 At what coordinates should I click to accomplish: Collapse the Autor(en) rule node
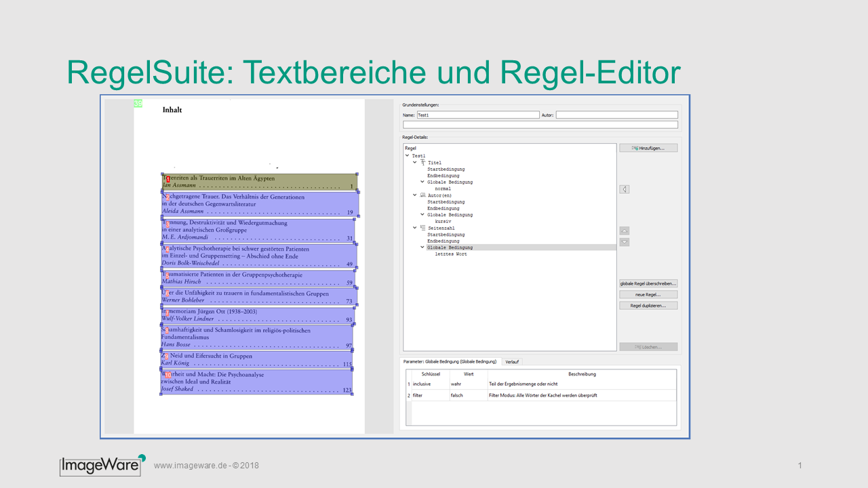pyautogui.click(x=415, y=195)
